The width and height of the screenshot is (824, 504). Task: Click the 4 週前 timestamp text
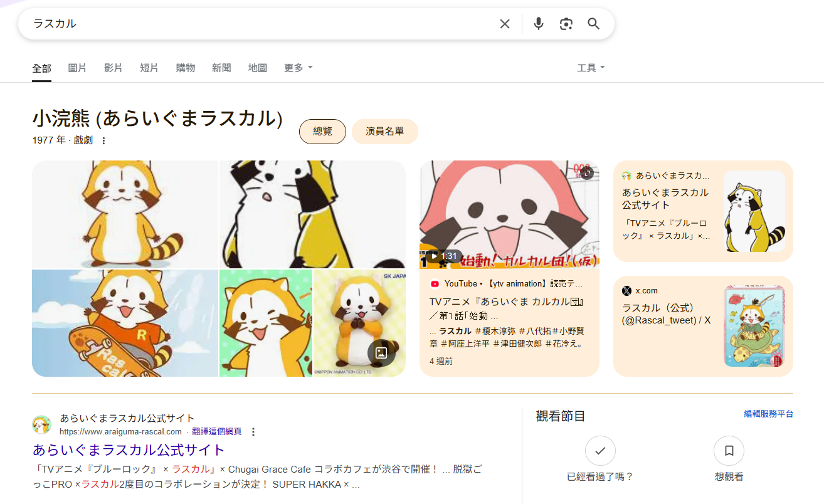click(441, 362)
